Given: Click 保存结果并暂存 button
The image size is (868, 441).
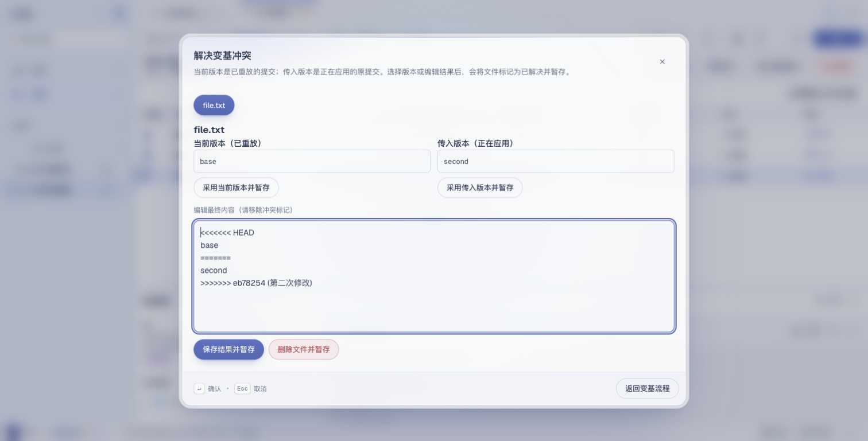Looking at the screenshot, I should tap(228, 349).
